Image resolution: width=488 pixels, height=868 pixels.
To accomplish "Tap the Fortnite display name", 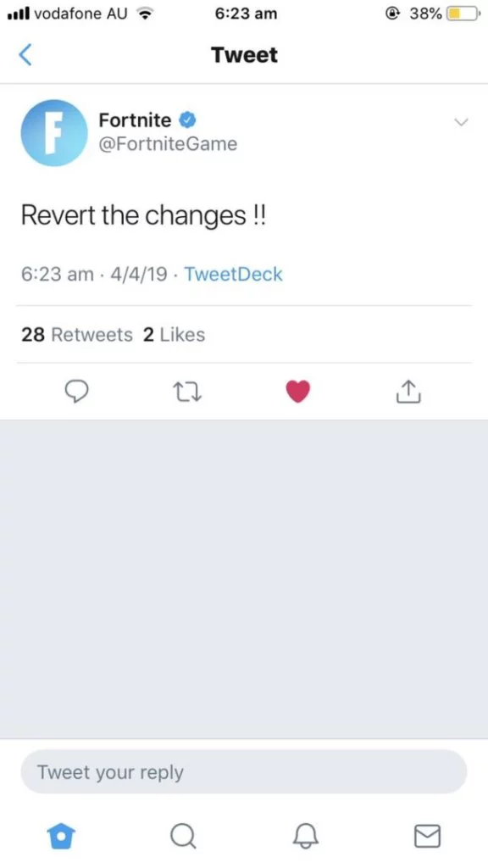I will coord(135,120).
